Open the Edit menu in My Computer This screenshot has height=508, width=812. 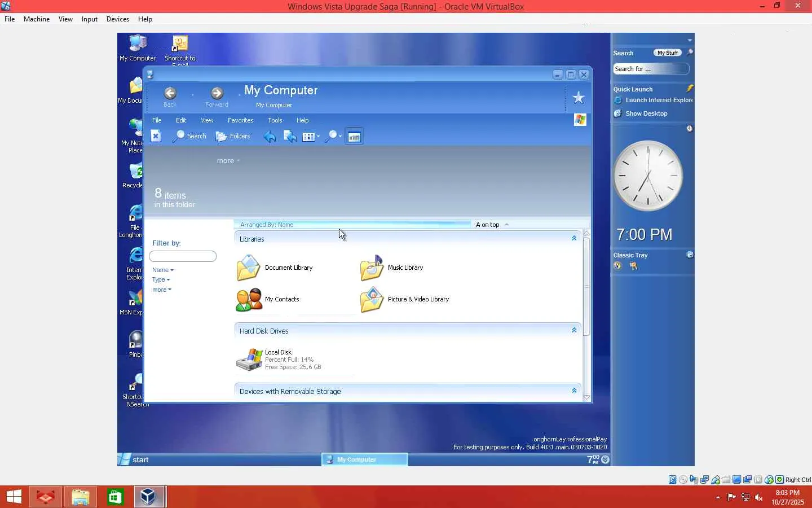pos(181,120)
